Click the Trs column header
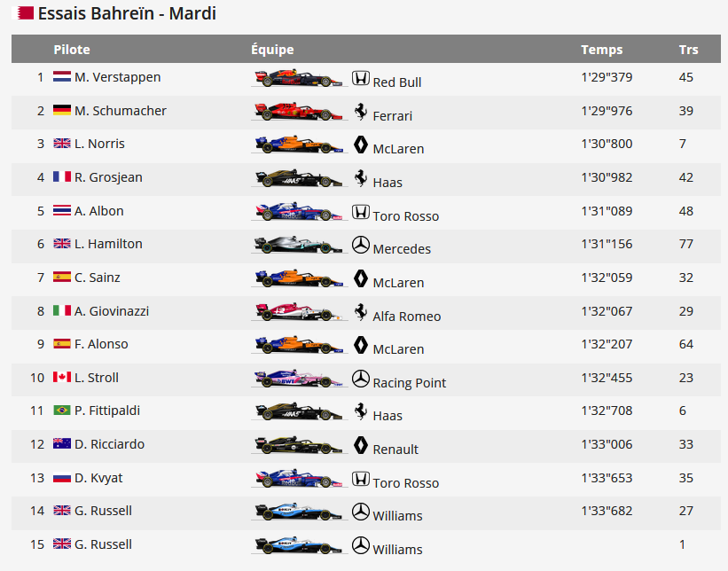The width and height of the screenshot is (728, 571). [688, 50]
